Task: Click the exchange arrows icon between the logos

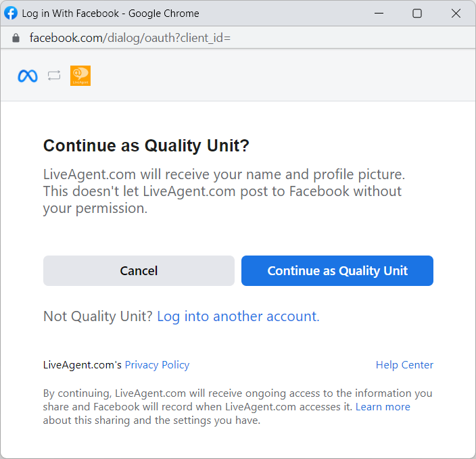Action: click(x=54, y=76)
